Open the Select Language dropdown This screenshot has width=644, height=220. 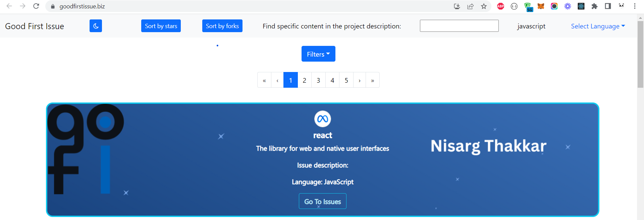pyautogui.click(x=598, y=26)
